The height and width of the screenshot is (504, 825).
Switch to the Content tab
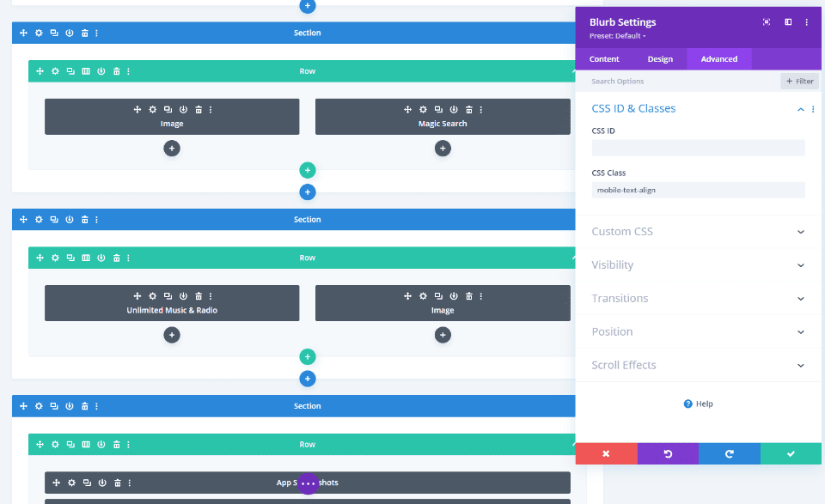point(604,59)
